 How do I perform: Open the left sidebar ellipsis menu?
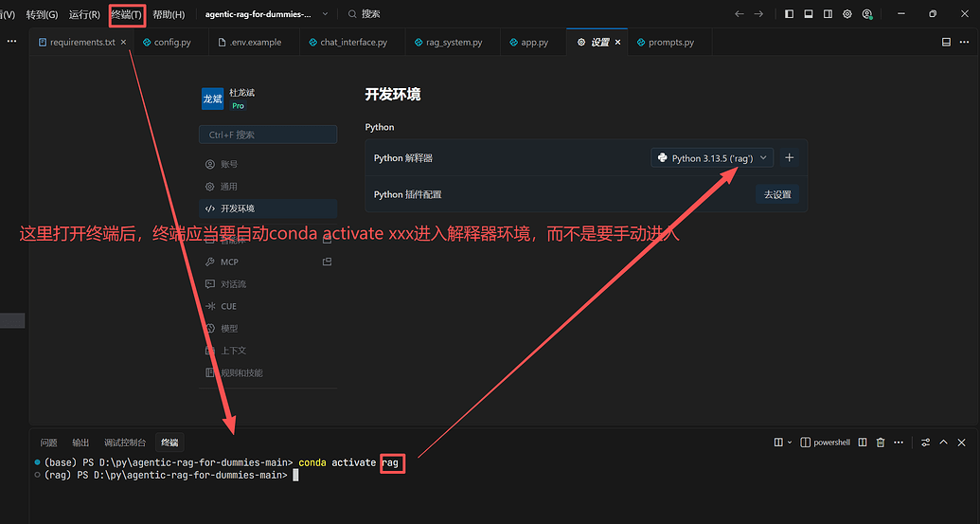(12, 42)
